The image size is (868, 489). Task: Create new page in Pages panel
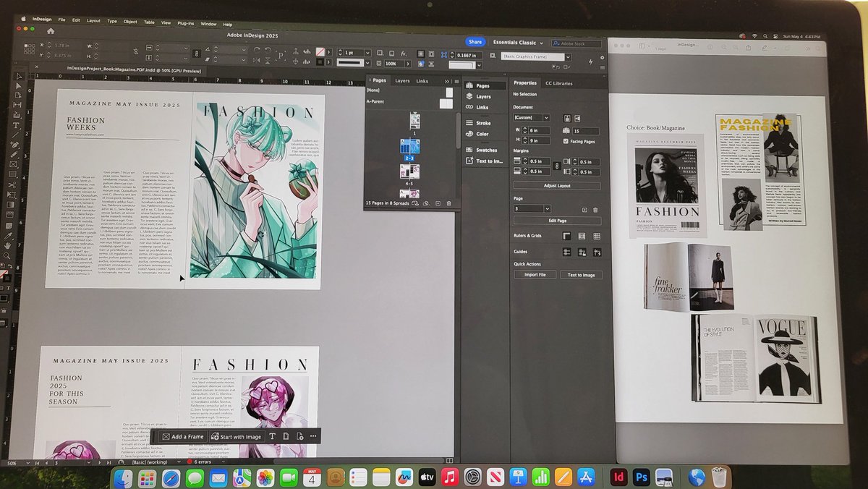[x=438, y=203]
